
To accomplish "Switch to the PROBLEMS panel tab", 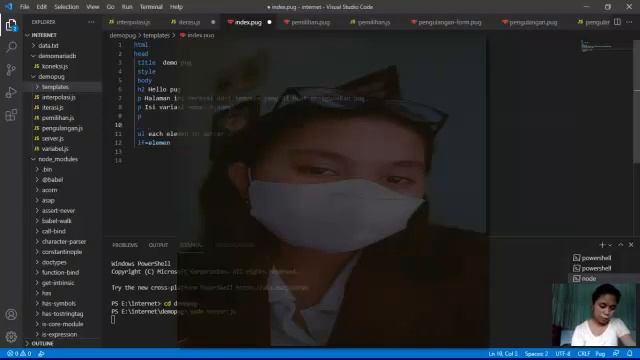I will [x=125, y=245].
